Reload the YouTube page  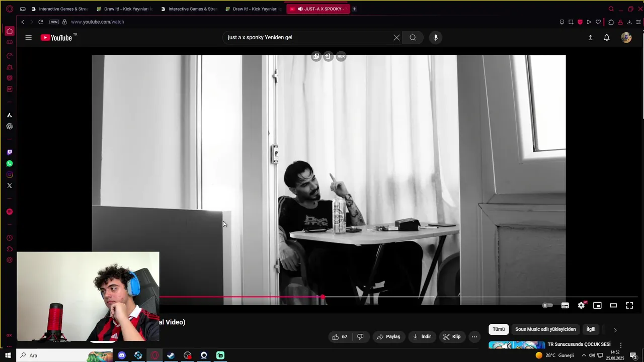pyautogui.click(x=41, y=22)
